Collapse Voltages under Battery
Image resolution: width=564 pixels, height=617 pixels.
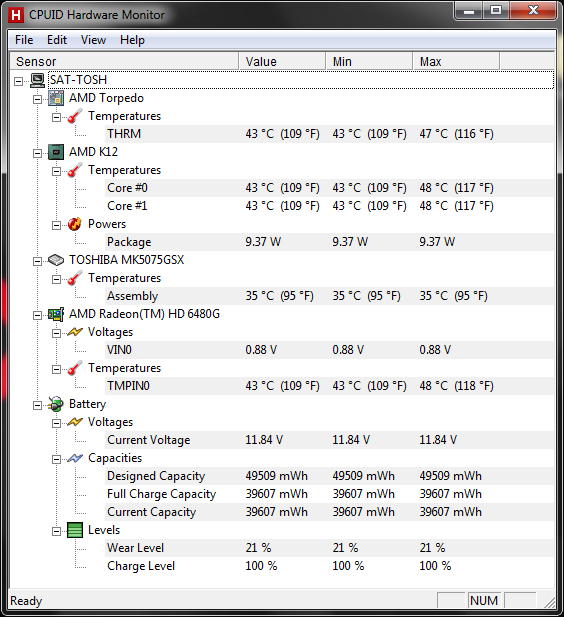[x=56, y=423]
